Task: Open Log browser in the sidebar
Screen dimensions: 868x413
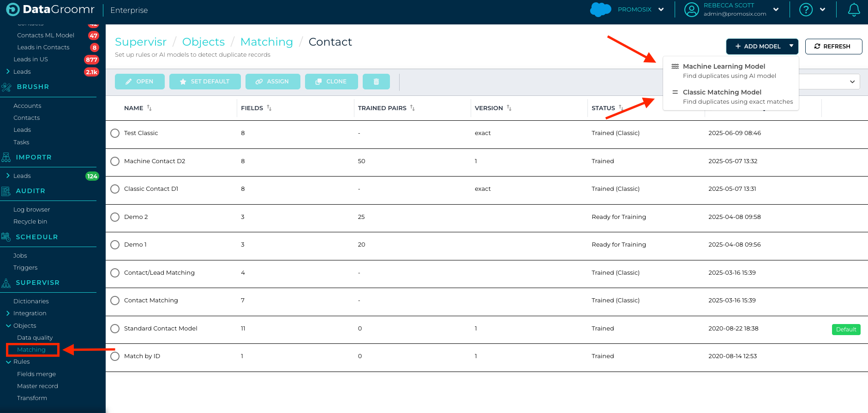Action: [31, 210]
